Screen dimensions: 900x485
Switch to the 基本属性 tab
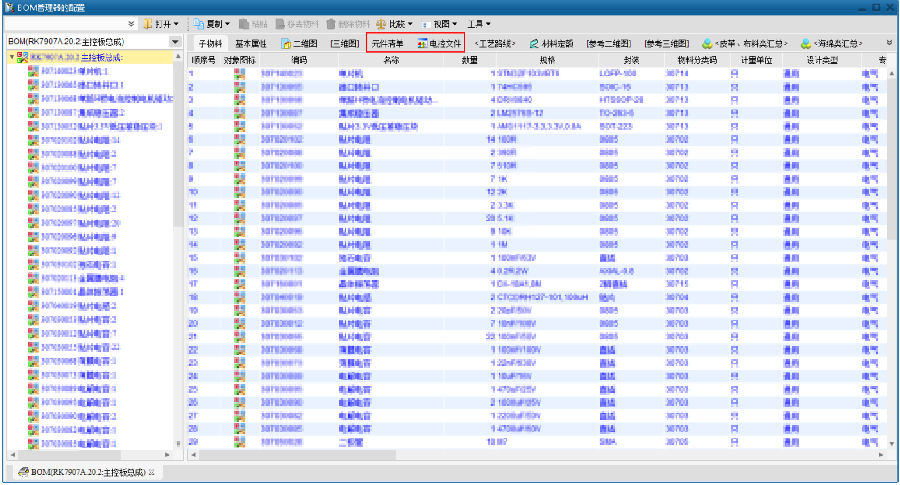(250, 44)
